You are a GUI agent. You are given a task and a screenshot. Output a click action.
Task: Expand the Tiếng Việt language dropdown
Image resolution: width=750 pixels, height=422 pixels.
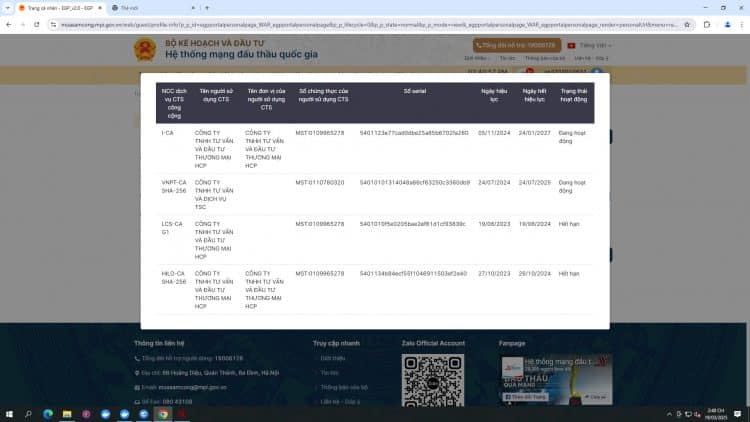[590, 45]
